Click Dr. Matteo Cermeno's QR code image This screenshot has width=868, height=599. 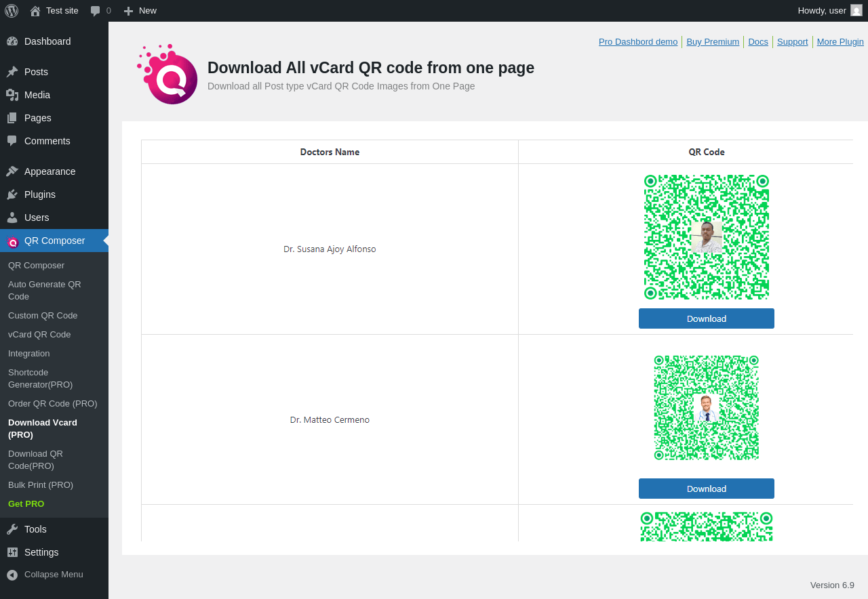[x=707, y=408]
